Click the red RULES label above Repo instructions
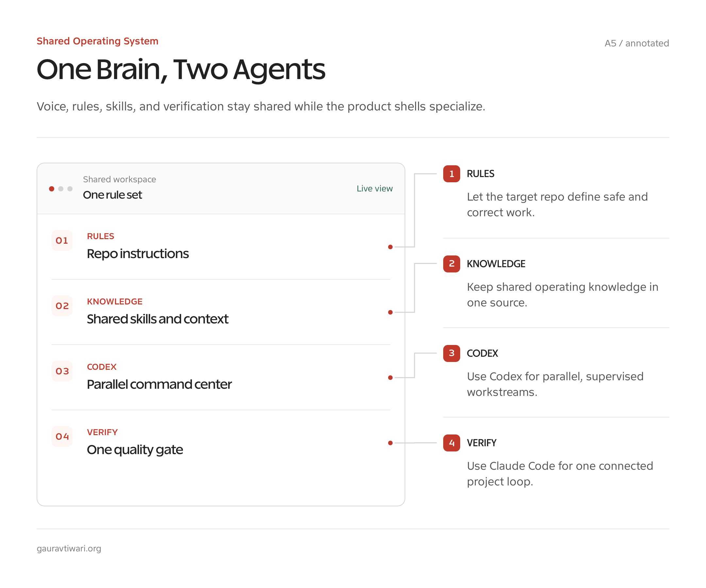 [101, 236]
